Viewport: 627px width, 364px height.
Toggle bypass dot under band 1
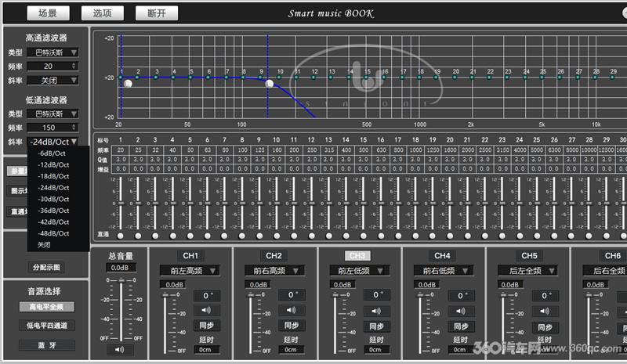121,236
